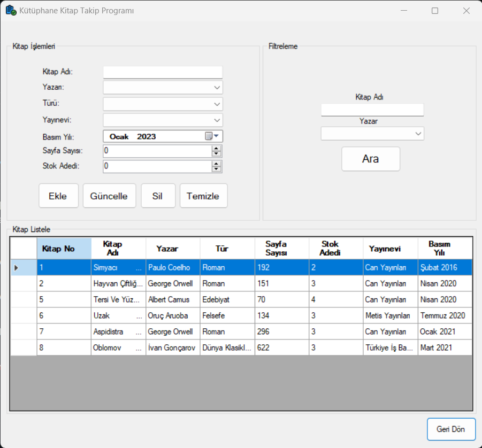Sort by Kitap No column header

click(64, 248)
